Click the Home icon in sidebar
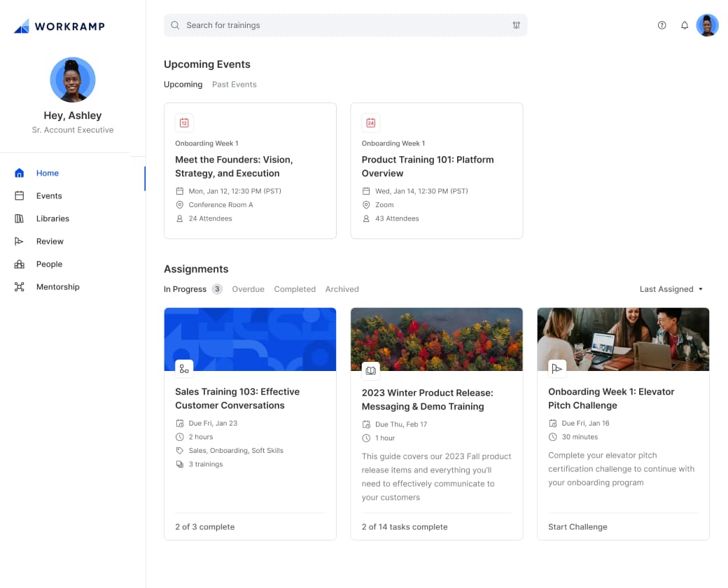 pos(20,173)
